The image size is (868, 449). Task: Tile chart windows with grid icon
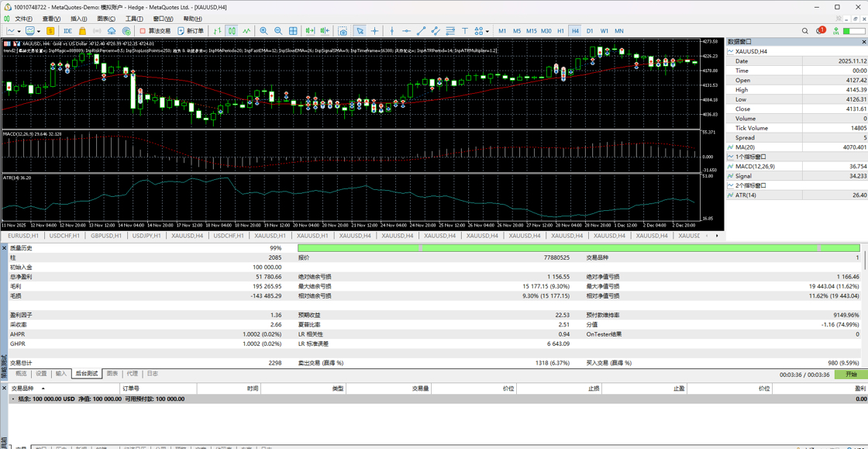tap(293, 31)
